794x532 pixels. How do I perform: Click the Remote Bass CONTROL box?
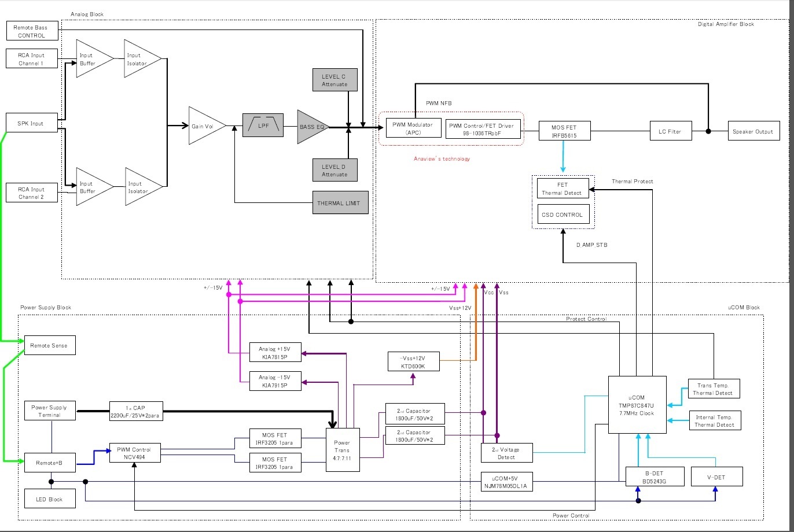[33, 31]
